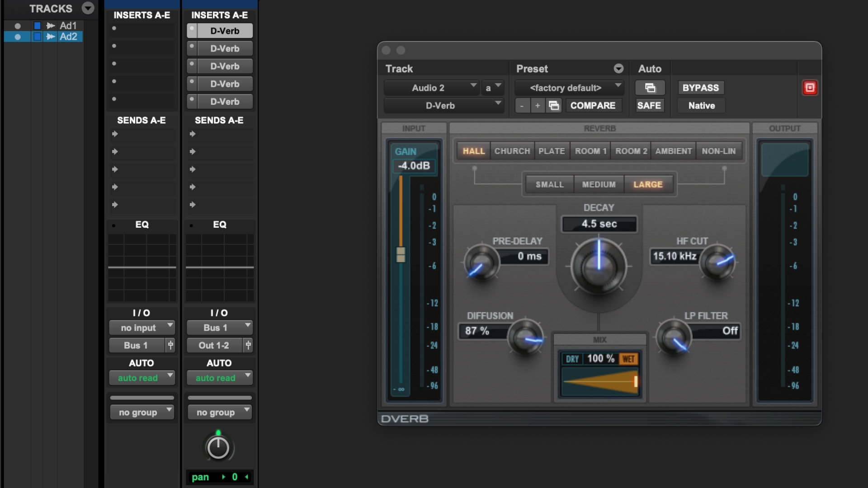Image resolution: width=868 pixels, height=488 pixels.
Task: Open the first D-Verb insert
Action: (225, 31)
